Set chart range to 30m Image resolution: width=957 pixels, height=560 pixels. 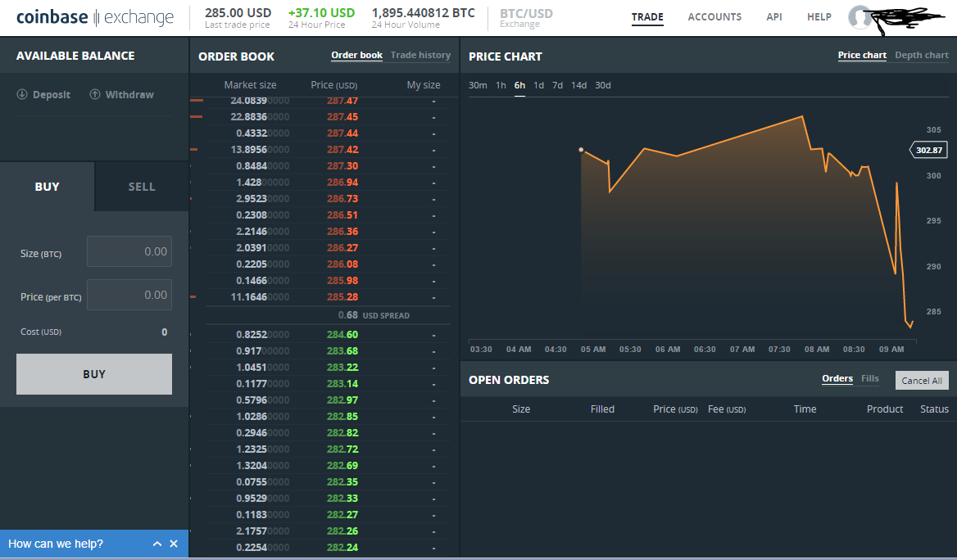[478, 85]
